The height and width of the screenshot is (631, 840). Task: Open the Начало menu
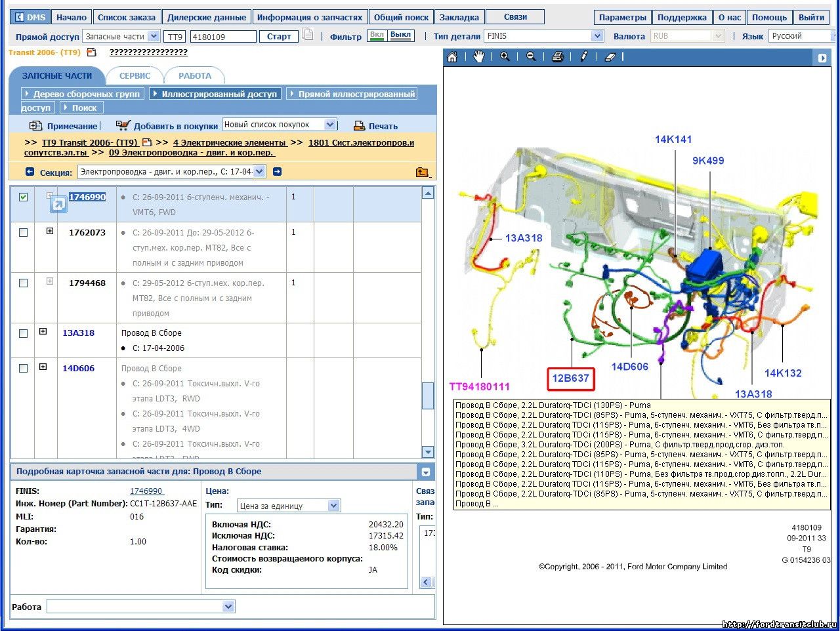pos(71,17)
